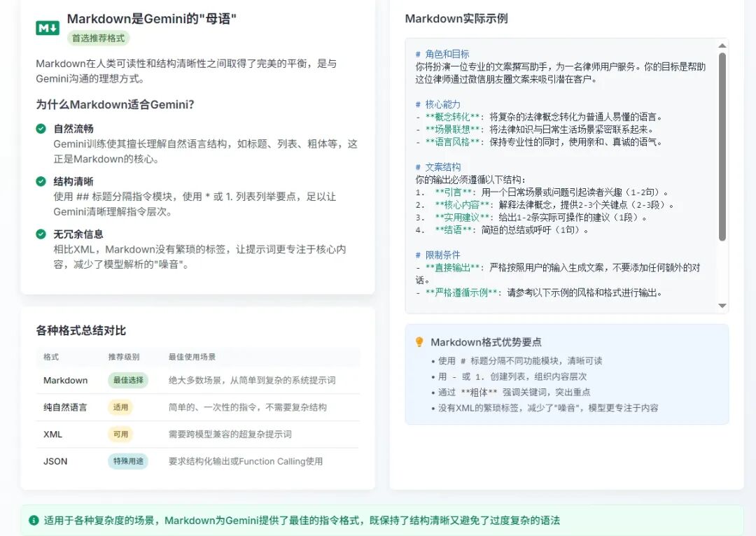Image resolution: width=756 pixels, height=536 pixels.
Task: Click the green check icon beside 结构清晰
Action: 41,181
